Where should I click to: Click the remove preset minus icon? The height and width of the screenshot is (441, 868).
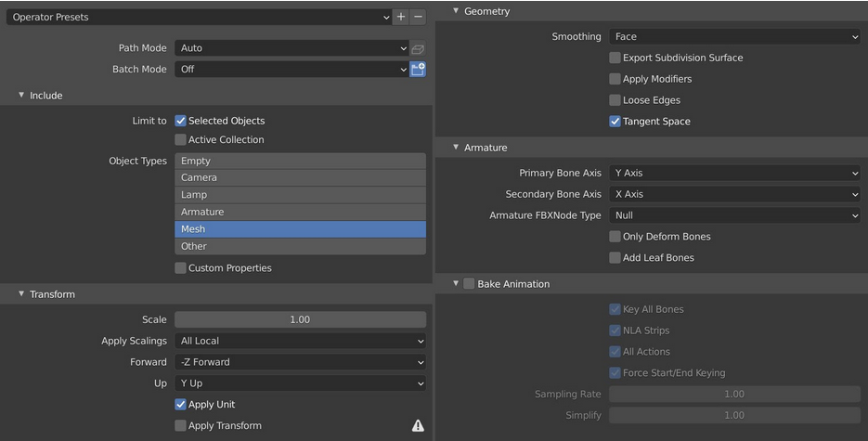coord(418,17)
